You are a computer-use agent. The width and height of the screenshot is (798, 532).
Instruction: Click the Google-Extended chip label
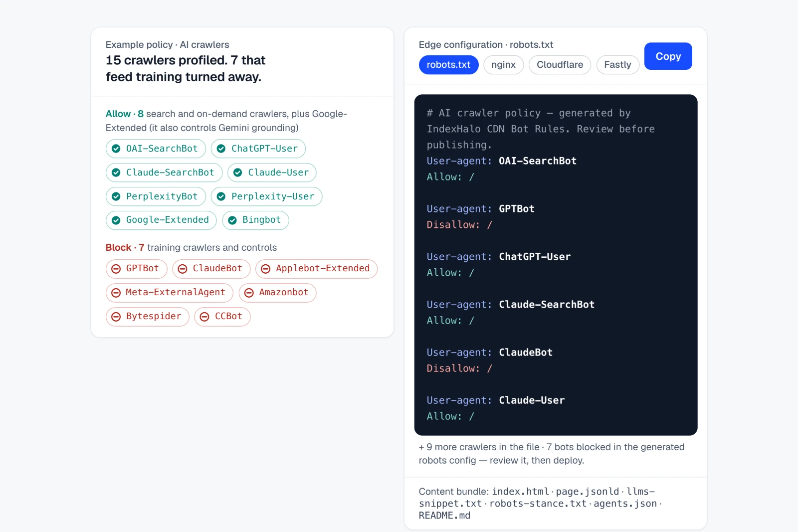tap(167, 220)
